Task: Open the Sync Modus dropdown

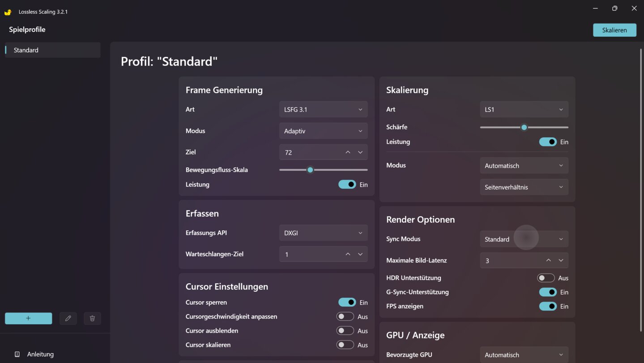Action: click(x=524, y=239)
